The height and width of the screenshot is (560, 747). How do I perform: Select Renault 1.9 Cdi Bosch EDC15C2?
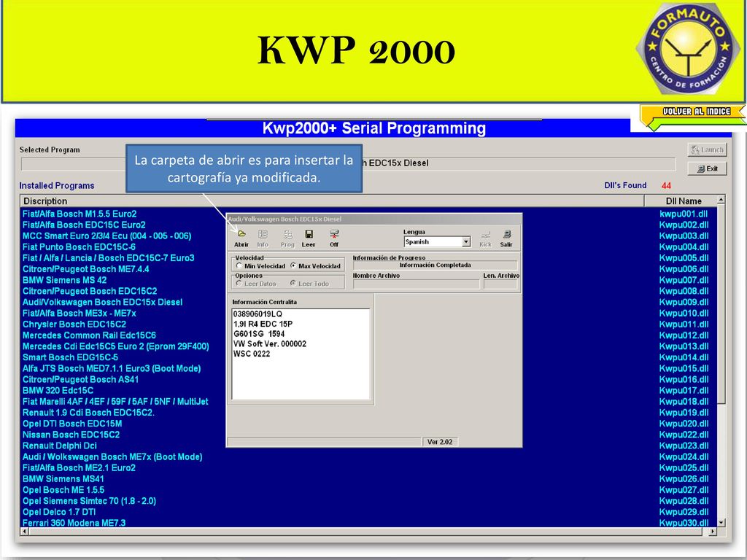tap(88, 413)
